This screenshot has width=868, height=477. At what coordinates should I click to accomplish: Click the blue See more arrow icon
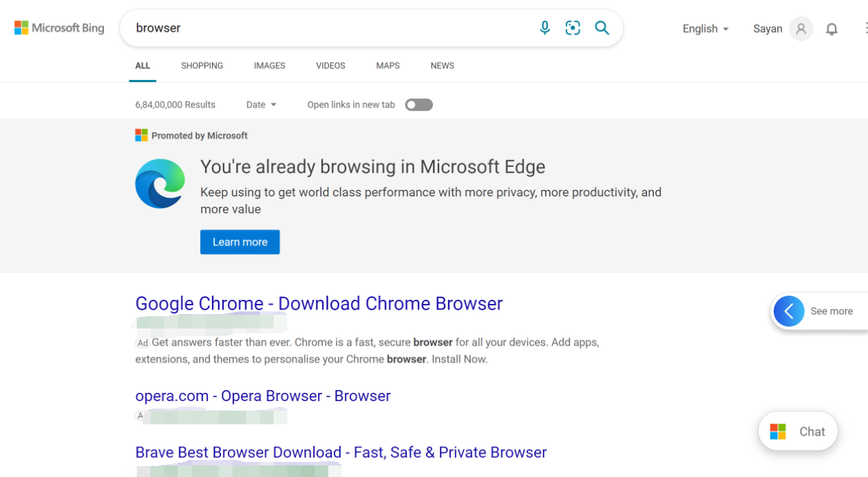point(789,311)
